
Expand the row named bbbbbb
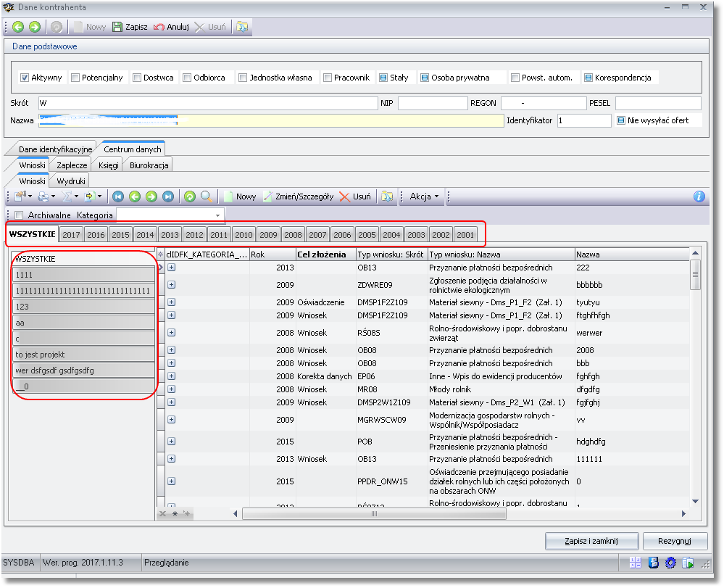point(171,285)
